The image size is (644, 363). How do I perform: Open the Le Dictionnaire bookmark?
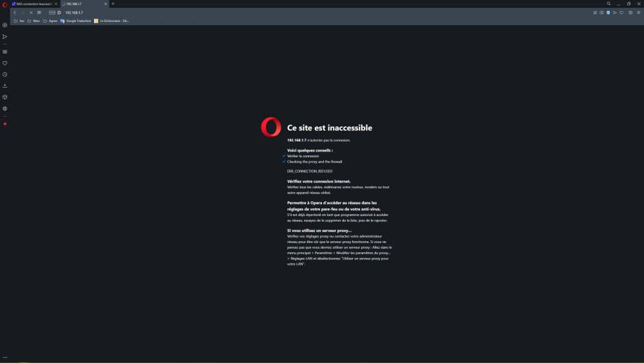[111, 21]
